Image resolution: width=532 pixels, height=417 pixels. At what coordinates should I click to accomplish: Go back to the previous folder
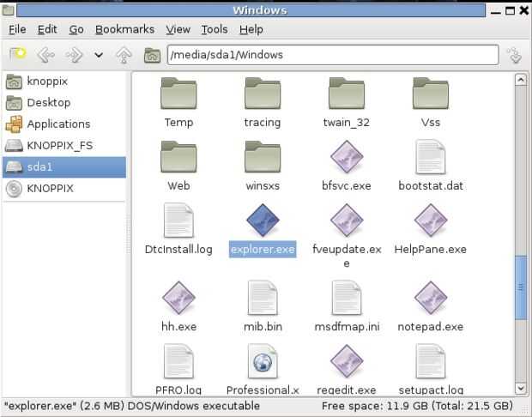click(45, 55)
